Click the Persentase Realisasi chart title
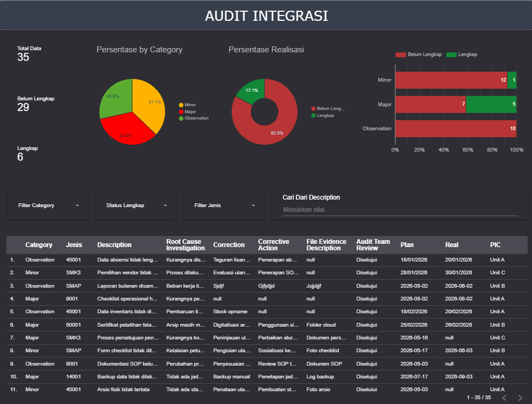Viewport: 532px width, 404px height. (266, 50)
